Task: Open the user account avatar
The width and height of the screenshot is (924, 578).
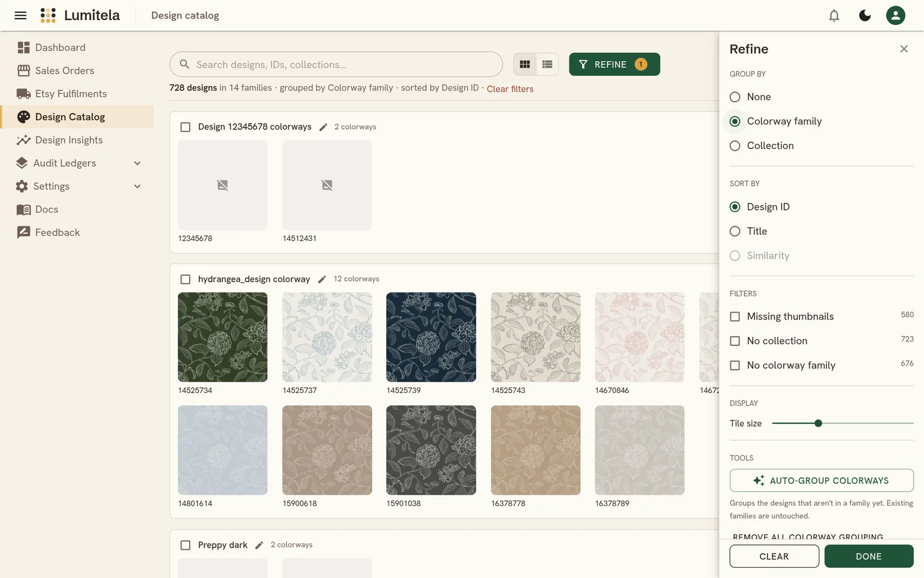Action: pos(896,16)
